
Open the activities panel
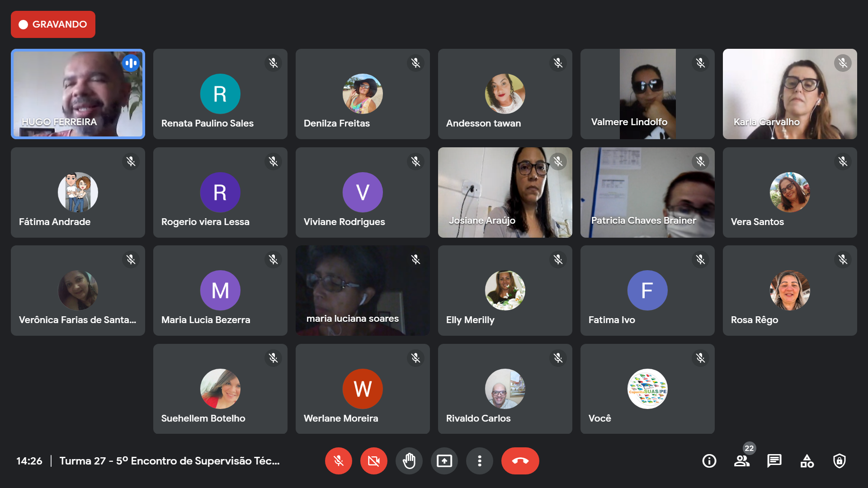807,461
